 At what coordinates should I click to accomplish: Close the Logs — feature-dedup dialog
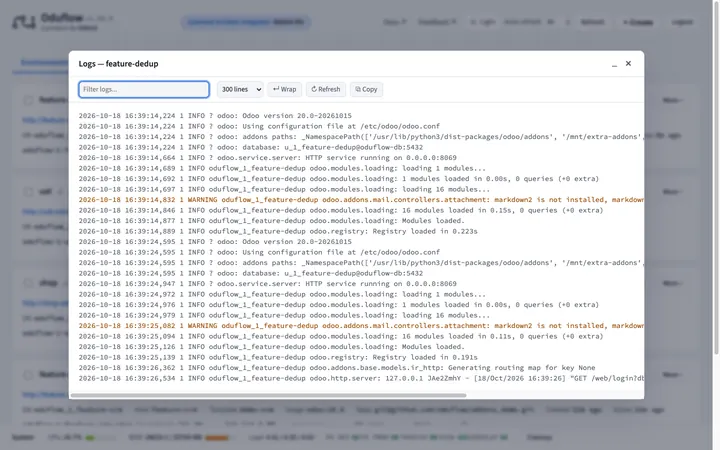point(628,63)
